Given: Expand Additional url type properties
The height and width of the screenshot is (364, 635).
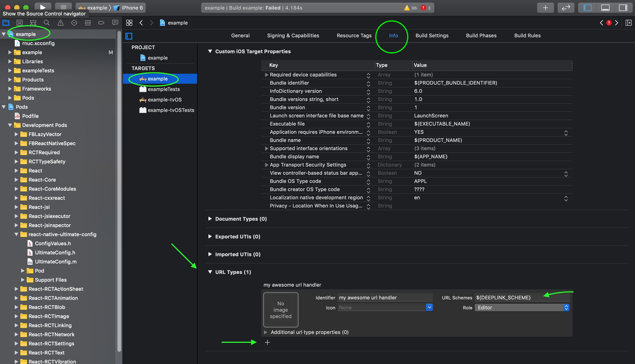Looking at the screenshot, I should 266,332.
